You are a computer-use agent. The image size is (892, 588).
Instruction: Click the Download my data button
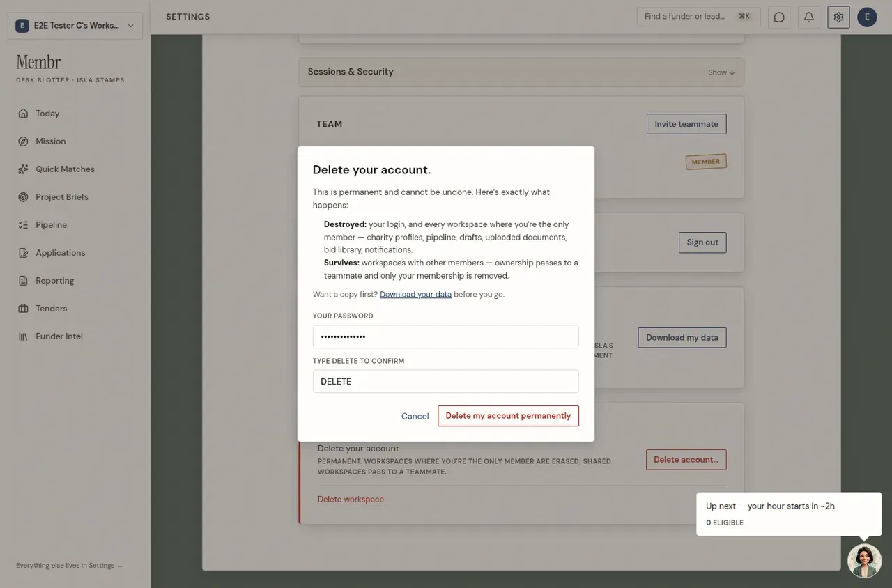click(x=682, y=338)
